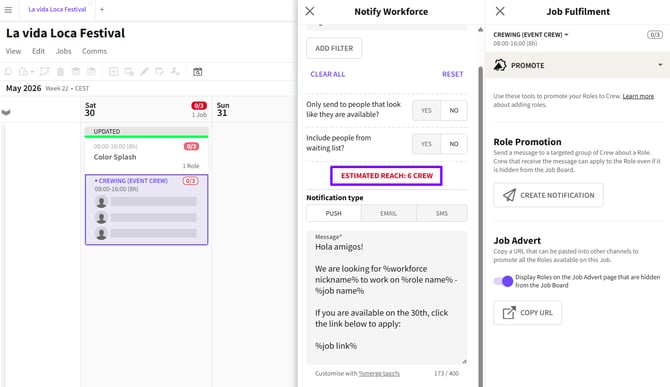
Task: Expand the PROMOTE section dropdown arrow
Action: pyautogui.click(x=660, y=65)
